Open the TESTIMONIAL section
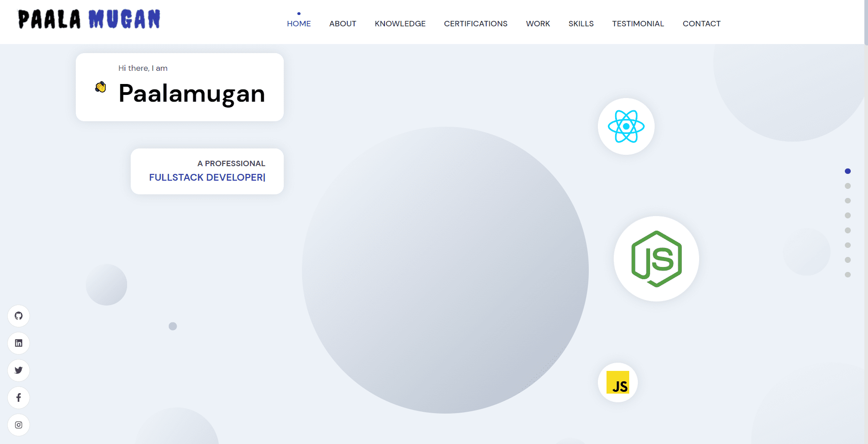This screenshot has height=444, width=868. point(638,24)
